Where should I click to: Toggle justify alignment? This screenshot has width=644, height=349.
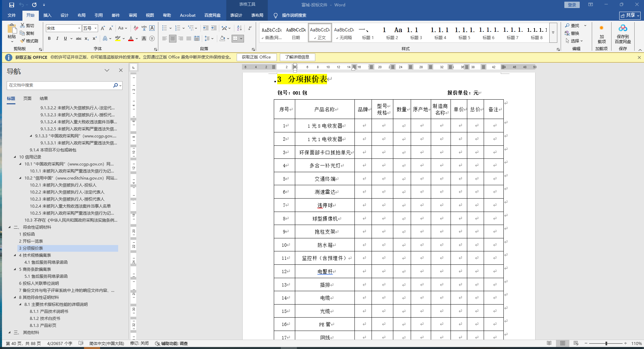tap(189, 38)
